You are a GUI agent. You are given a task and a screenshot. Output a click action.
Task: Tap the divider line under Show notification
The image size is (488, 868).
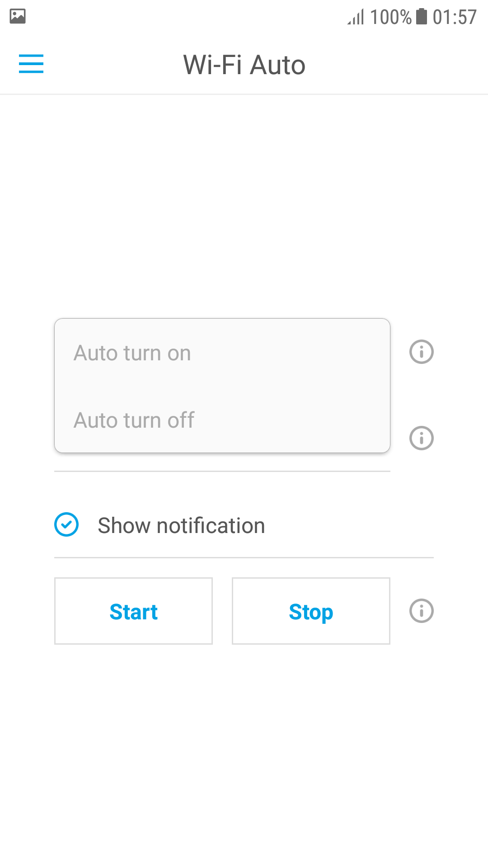244,557
